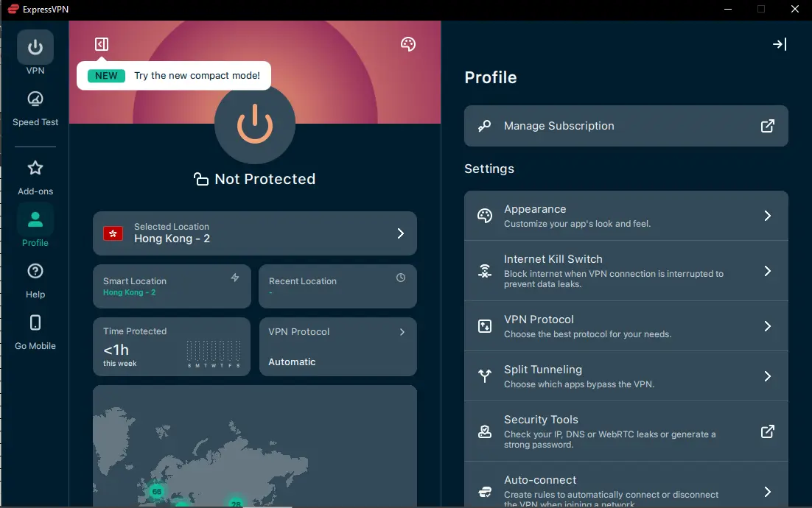Open Internet Kill Switch settings title
Viewport: 812px width, 508px height.
[553, 259]
